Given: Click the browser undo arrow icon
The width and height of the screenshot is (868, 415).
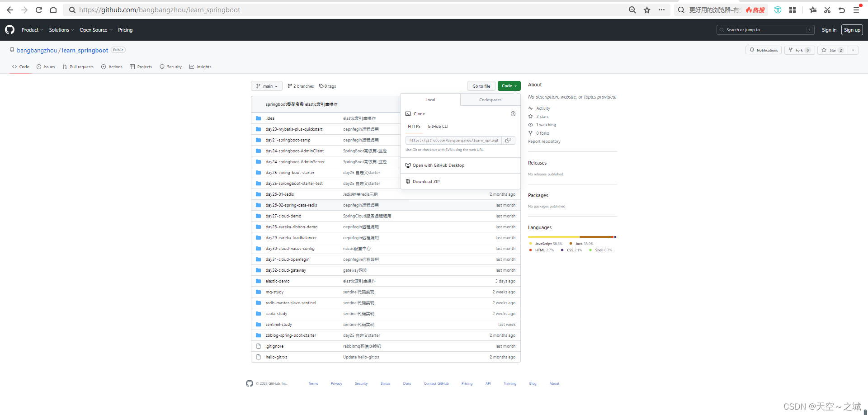Looking at the screenshot, I should 842,10.
